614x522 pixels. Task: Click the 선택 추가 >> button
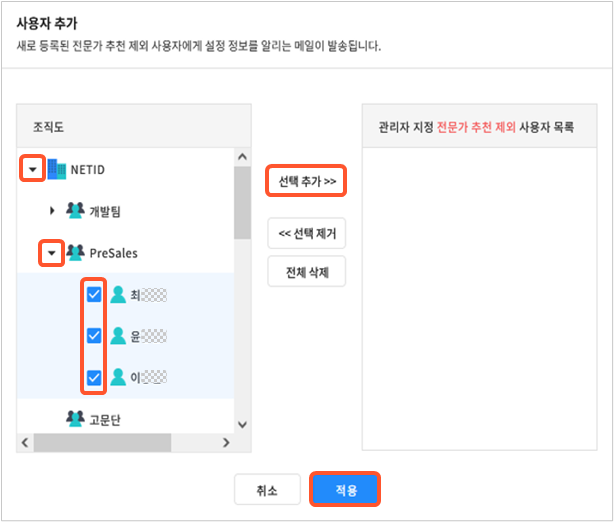307,182
